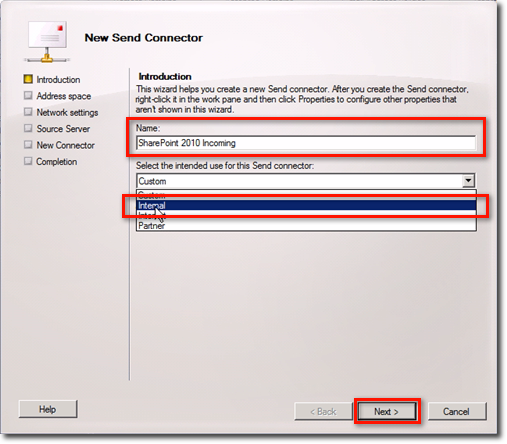This screenshot has width=507, height=444.
Task: Click the 'New Connector' step label
Action: (x=65, y=145)
